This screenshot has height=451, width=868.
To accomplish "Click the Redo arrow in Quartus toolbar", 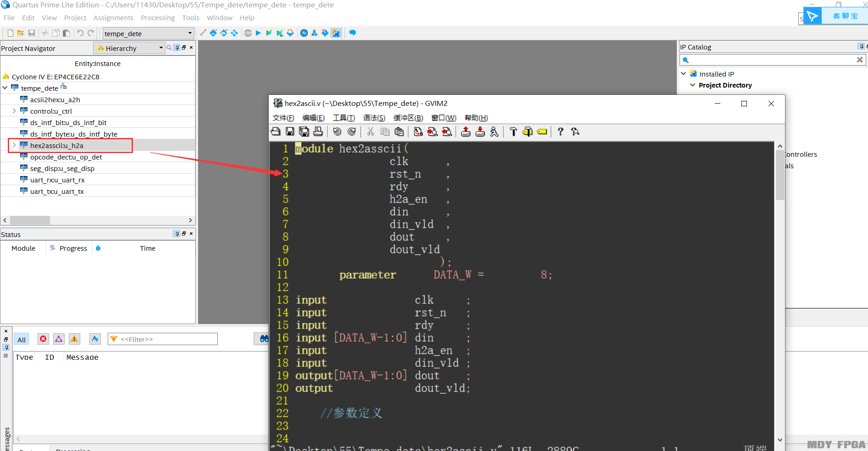I will click(91, 33).
